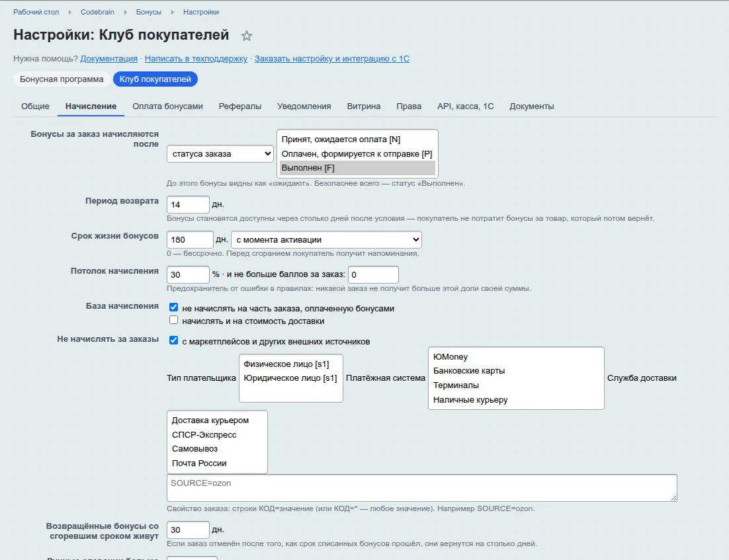This screenshot has width=729, height=560.
Task: Select 'Юридическое лицо [s1]' payer type
Action: (x=290, y=378)
